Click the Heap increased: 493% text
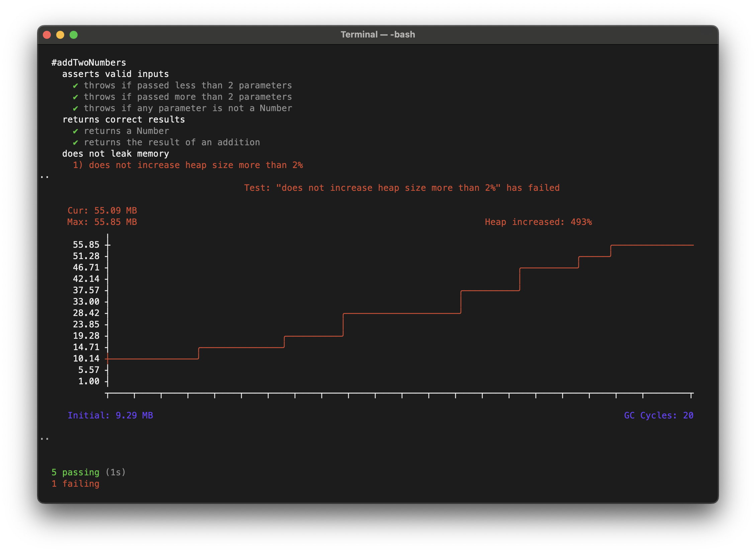Image resolution: width=756 pixels, height=553 pixels. [538, 222]
